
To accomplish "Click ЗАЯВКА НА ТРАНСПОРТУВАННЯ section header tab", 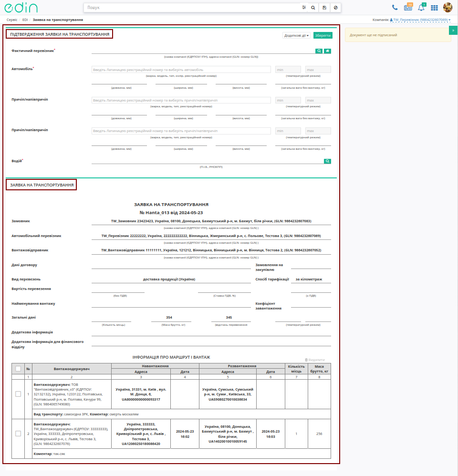I will pos(42,185).
